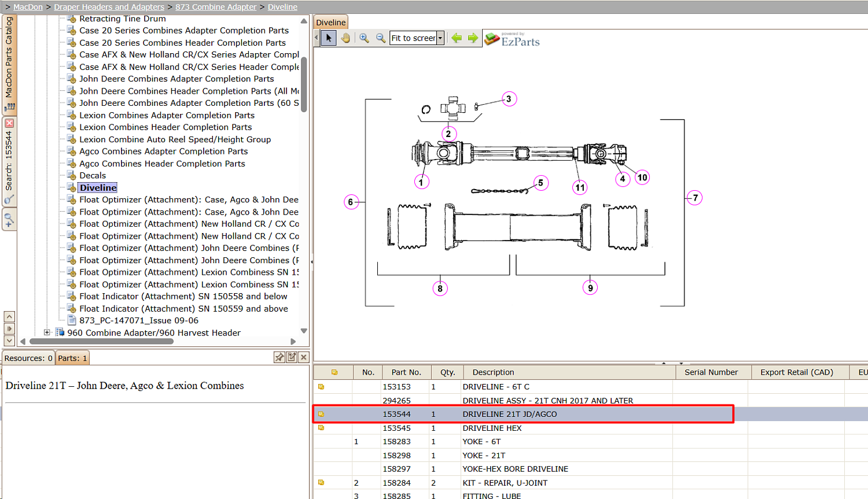Go to next page with green right arrow
Image resolution: width=868 pixels, height=499 pixels.
[473, 38]
